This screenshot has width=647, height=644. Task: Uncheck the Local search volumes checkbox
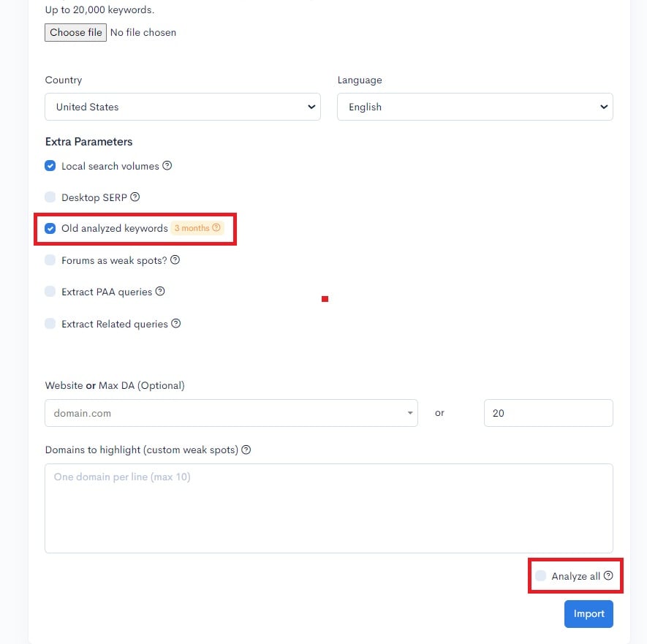(50, 166)
